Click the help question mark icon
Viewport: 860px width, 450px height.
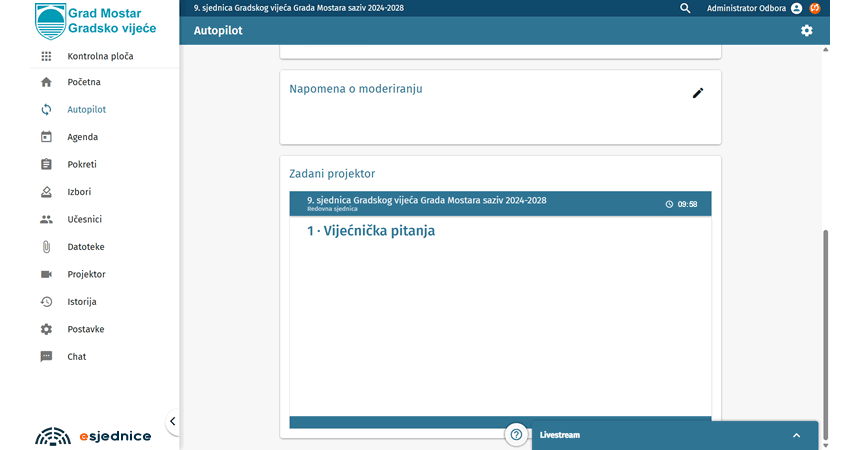516,435
